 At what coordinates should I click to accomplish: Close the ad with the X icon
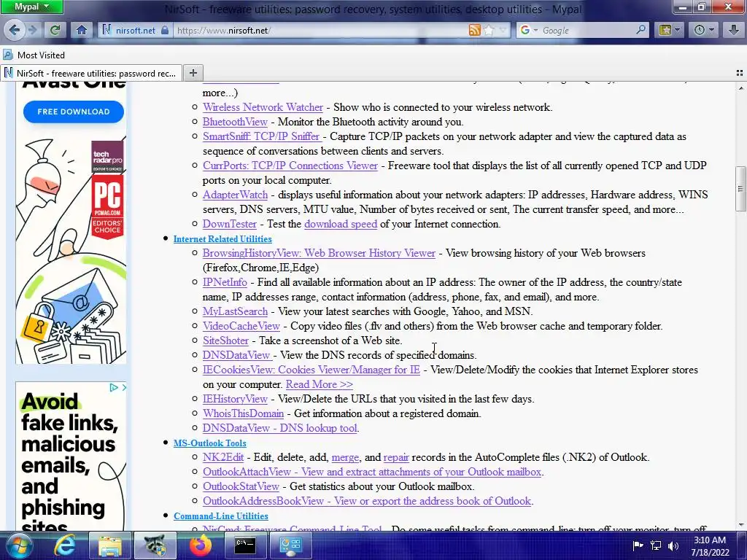(x=123, y=388)
